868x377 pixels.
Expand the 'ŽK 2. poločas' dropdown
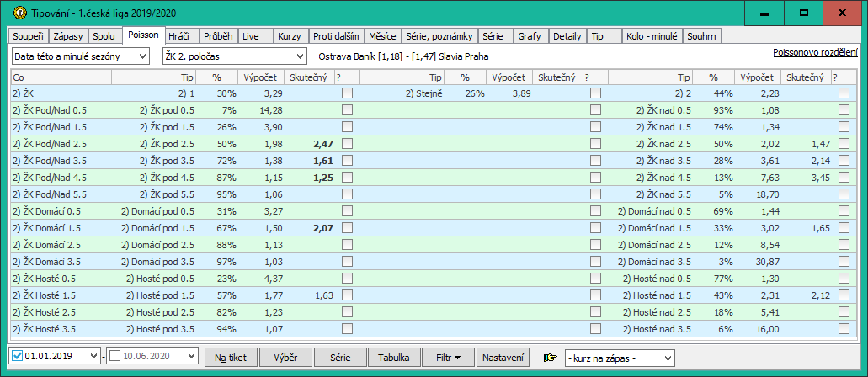pyautogui.click(x=234, y=56)
